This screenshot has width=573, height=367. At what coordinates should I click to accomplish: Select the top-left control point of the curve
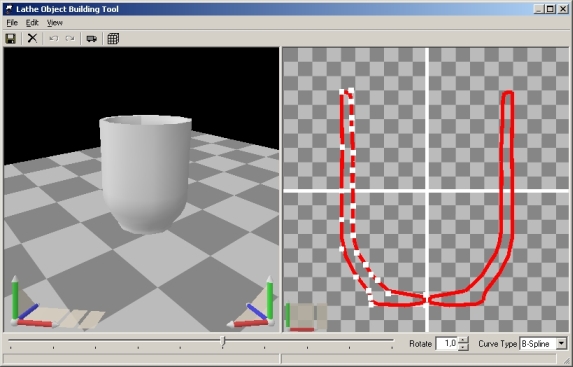342,92
